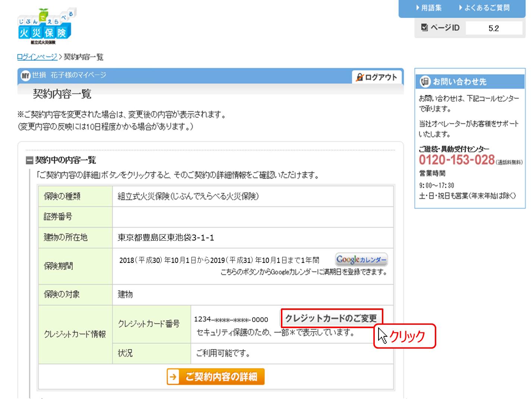Register the expiry date via Googleカレンダー
This screenshot has height=399, width=532.
(x=361, y=259)
